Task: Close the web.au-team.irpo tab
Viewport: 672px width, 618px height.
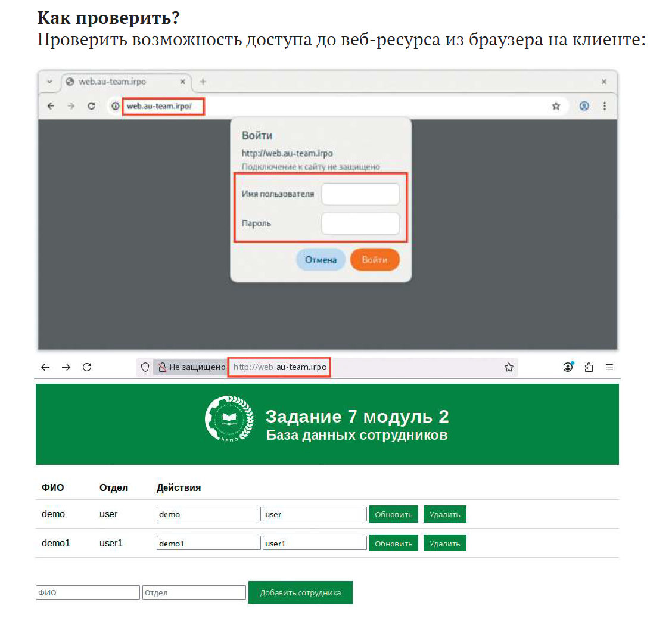Action: pyautogui.click(x=182, y=82)
